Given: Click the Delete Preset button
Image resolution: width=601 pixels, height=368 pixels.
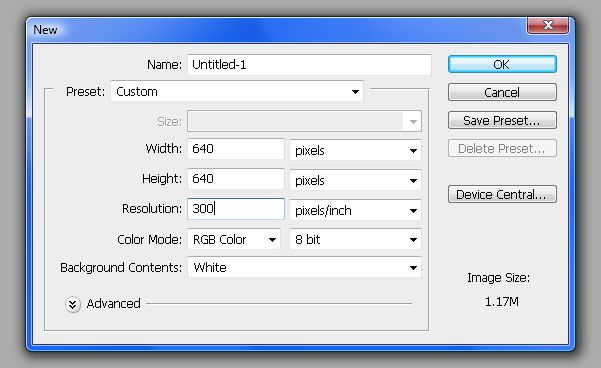Looking at the screenshot, I should 502,148.
